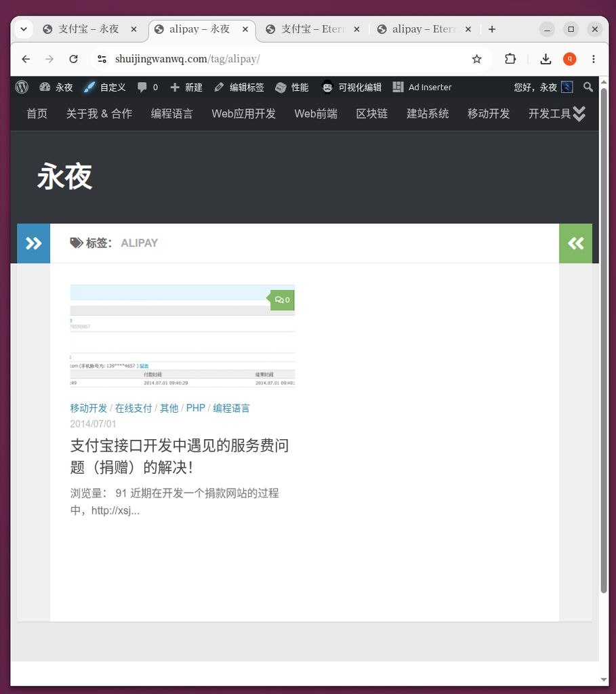Open admin bar search magnifier
This screenshot has height=694, width=616.
588,87
